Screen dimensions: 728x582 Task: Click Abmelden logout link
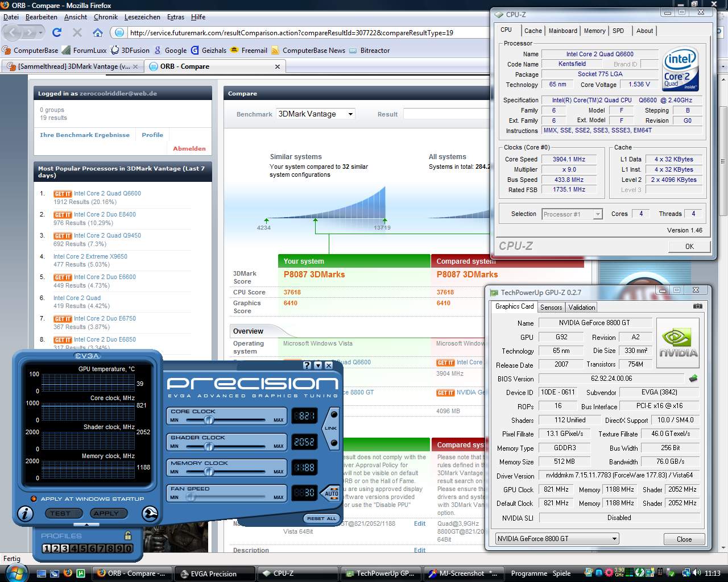point(189,148)
